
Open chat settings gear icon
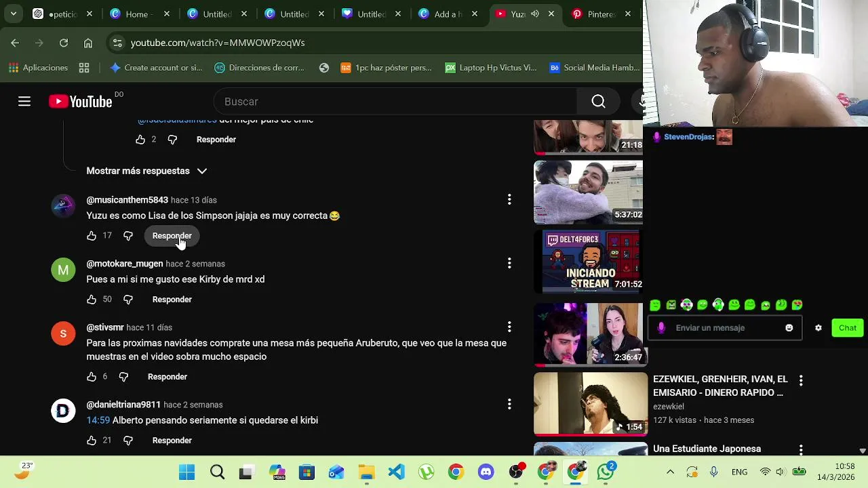[x=818, y=328]
